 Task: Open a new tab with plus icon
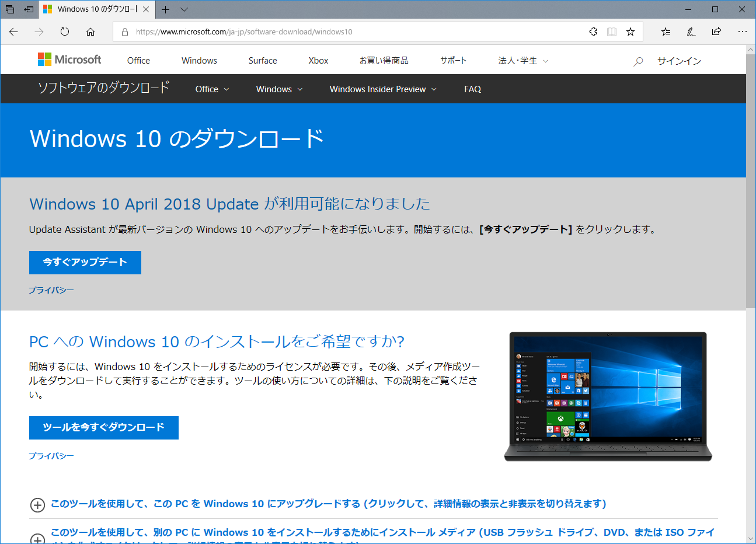(166, 9)
